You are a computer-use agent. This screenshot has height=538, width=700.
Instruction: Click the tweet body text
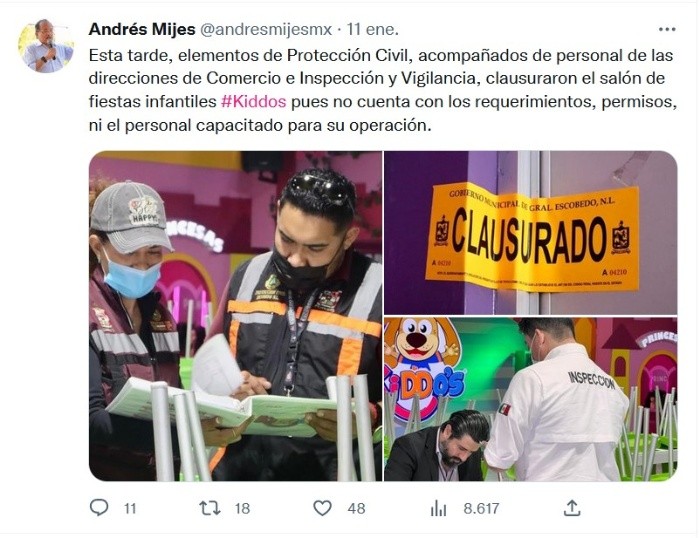(383, 90)
